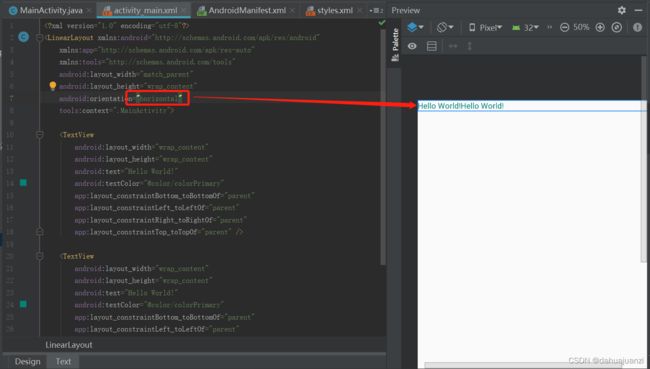Show warnings and errors indicator icon

coord(637,27)
